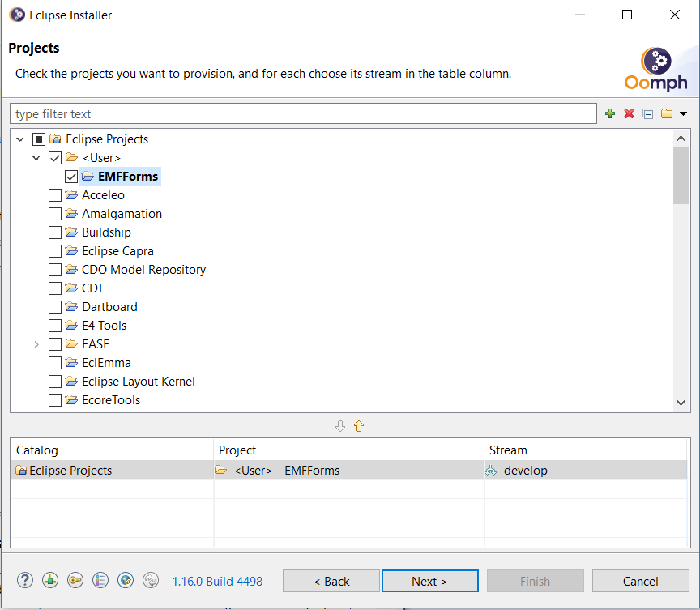Click the tree scrollbar down arrow
Viewport: 700px width, 610px height.
click(x=681, y=403)
